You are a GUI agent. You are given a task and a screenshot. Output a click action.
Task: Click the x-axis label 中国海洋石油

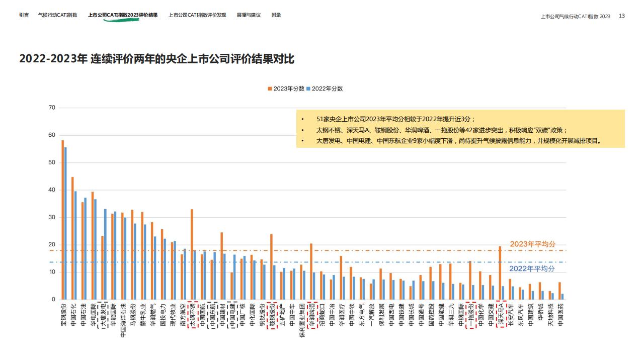(123, 320)
